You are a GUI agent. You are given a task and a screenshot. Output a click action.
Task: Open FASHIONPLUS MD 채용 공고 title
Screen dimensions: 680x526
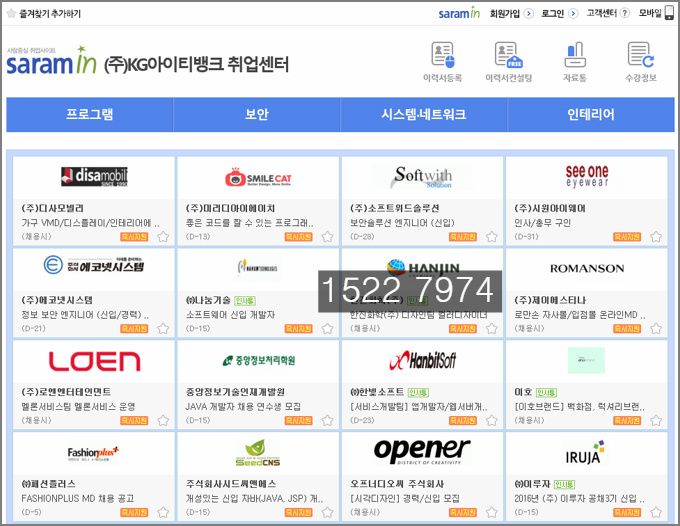(78, 499)
